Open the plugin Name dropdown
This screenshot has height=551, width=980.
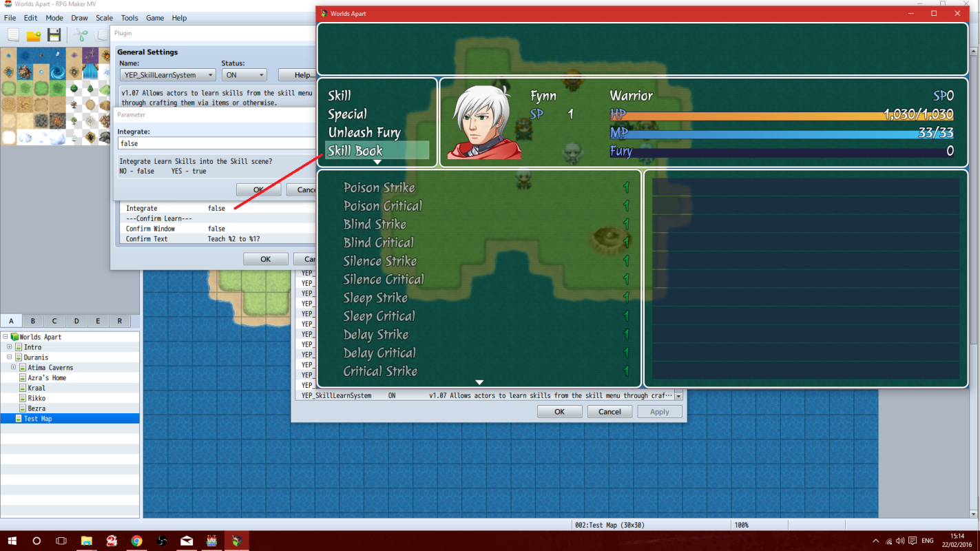coord(168,75)
